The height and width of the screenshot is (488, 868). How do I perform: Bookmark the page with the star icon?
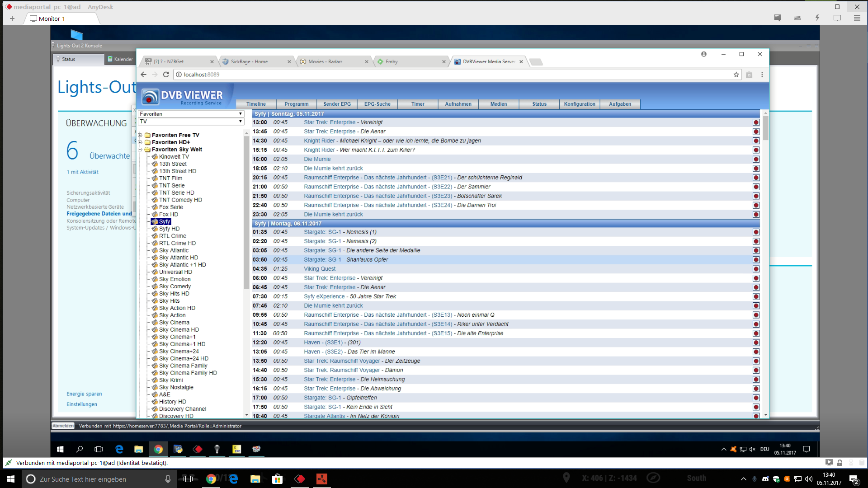[x=736, y=75]
